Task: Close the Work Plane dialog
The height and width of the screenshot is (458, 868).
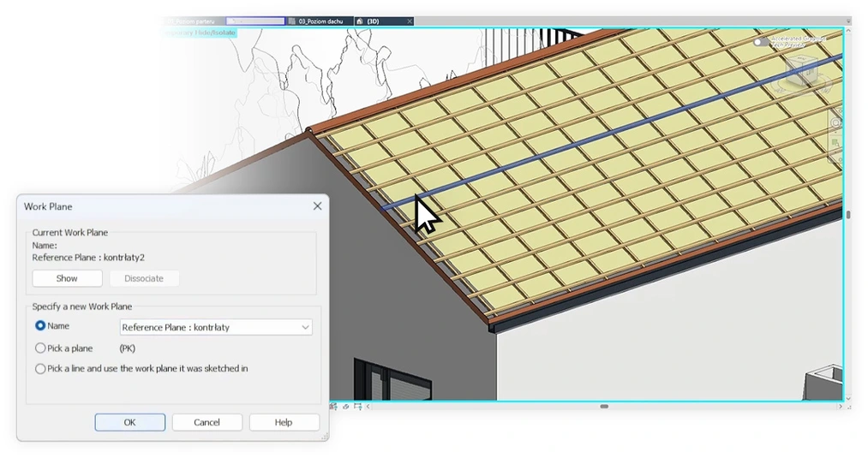Action: pos(317,205)
